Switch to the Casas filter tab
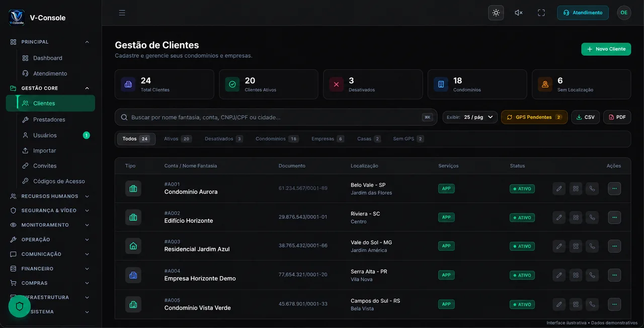 coord(369,139)
